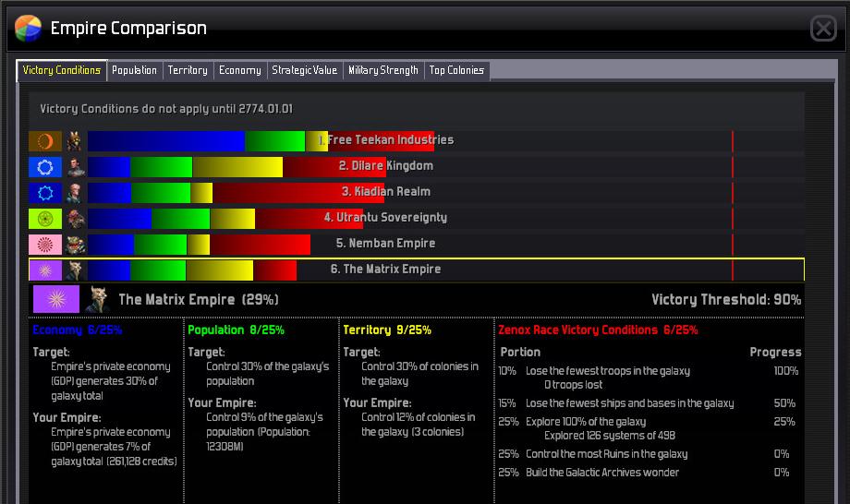Click the Free Teekan Industries orange flag icon

click(x=45, y=141)
